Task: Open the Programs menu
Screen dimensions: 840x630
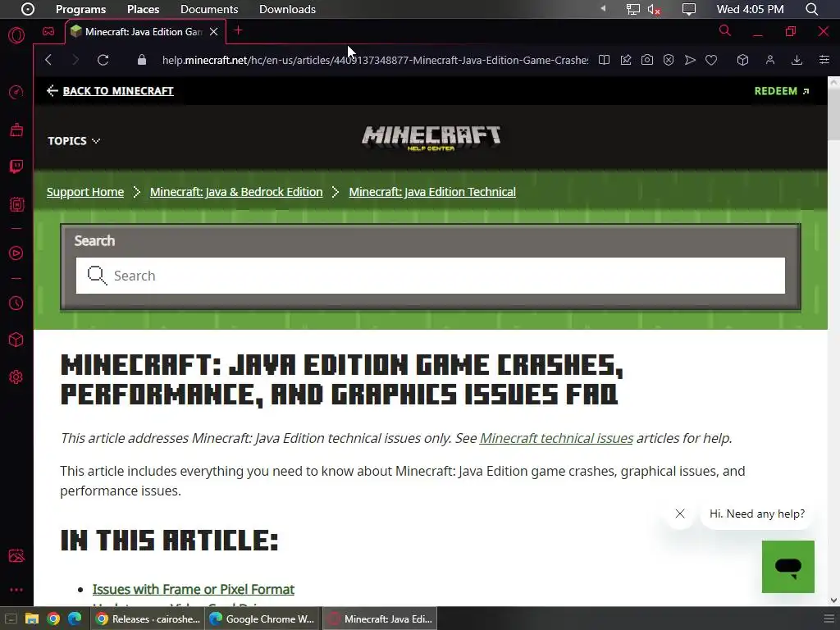Action: [x=81, y=9]
